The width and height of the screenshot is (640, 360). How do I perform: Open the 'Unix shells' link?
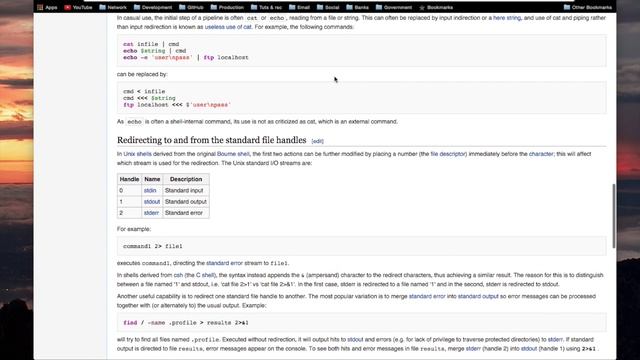tap(138, 154)
